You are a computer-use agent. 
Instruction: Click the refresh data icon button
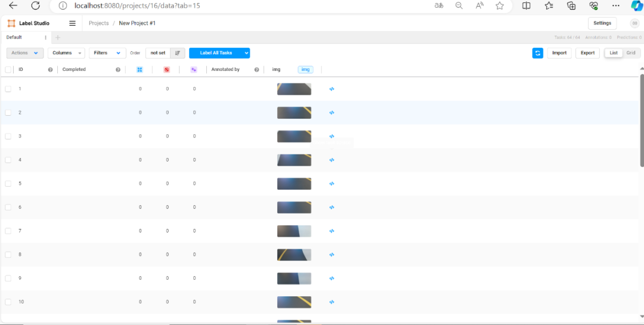[537, 53]
